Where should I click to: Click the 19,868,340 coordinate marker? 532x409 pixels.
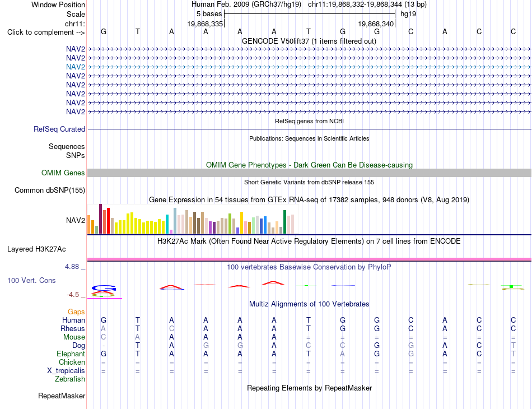376,24
